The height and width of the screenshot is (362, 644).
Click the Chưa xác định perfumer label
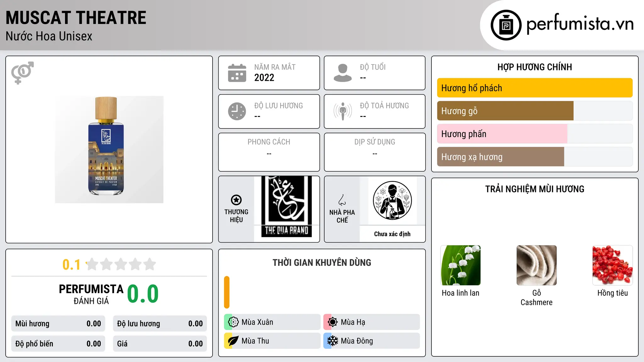click(392, 234)
